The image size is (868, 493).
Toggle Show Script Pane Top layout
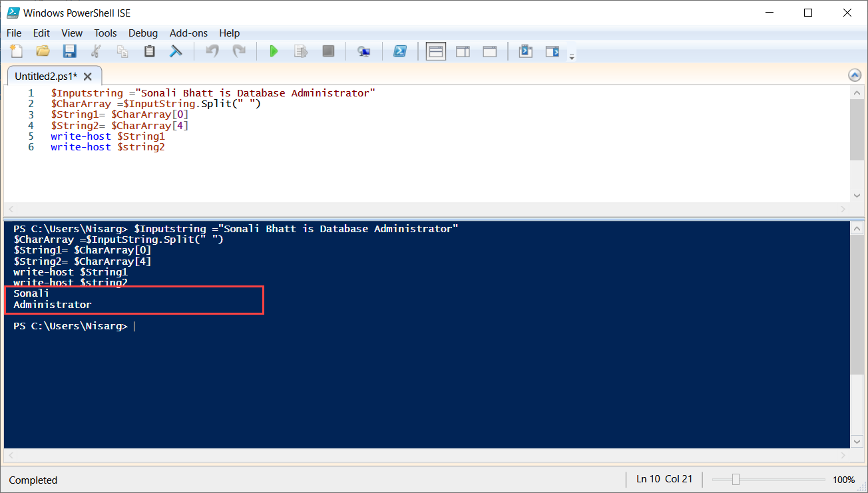(x=435, y=51)
